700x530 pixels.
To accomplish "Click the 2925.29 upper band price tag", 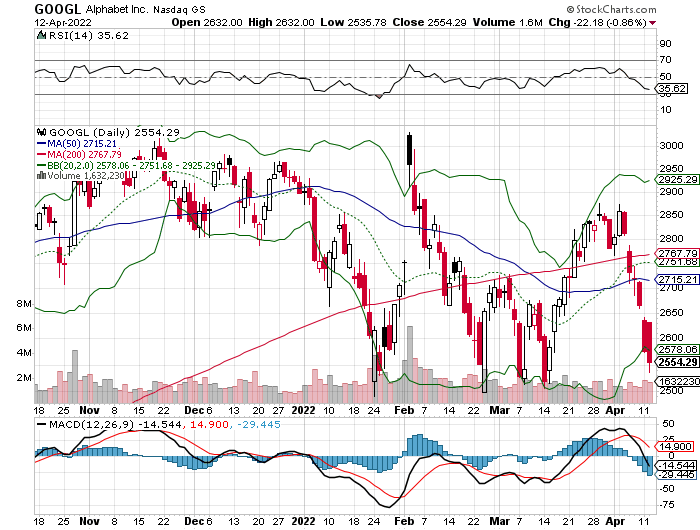I will click(x=677, y=179).
